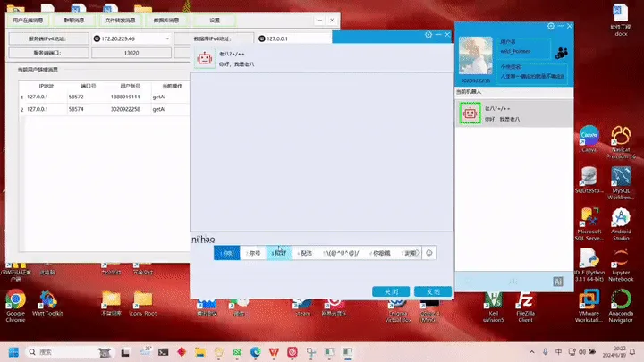
Task: Select table cell with account 1888919111
Action: [x=130, y=97]
